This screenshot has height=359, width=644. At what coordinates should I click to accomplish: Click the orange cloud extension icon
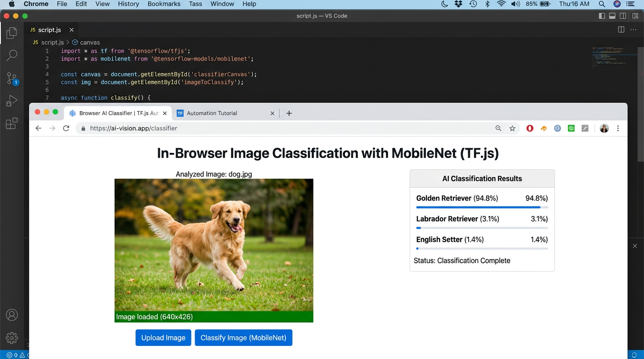pos(543,128)
